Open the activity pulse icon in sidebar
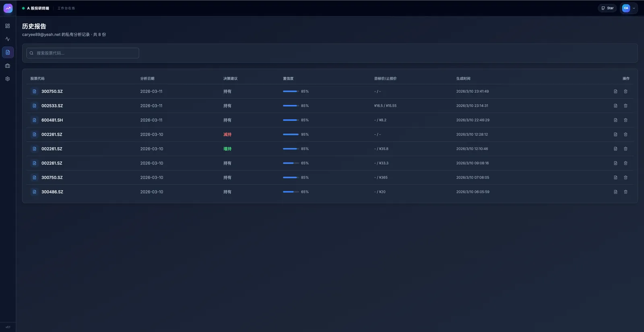This screenshot has width=644, height=332. (x=8, y=39)
